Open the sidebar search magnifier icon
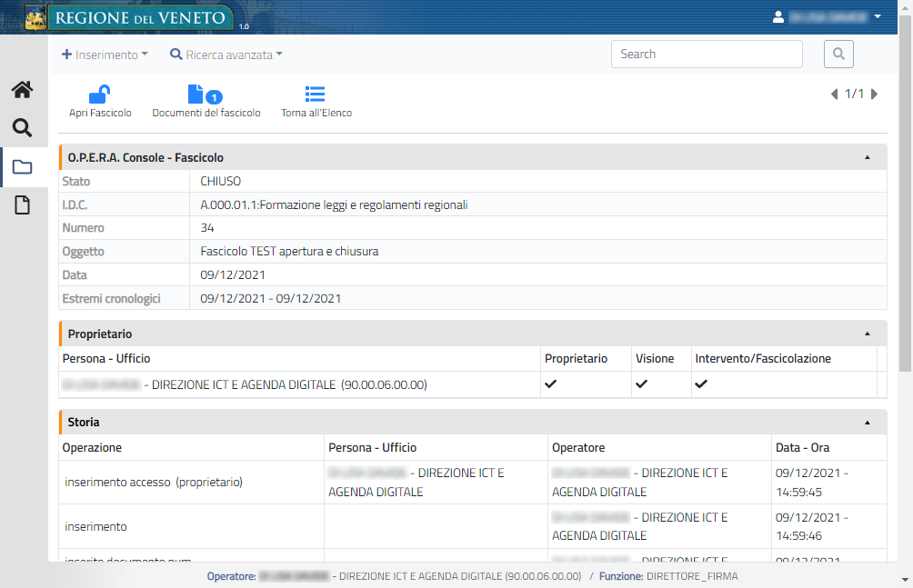This screenshot has width=913, height=588. point(22,127)
